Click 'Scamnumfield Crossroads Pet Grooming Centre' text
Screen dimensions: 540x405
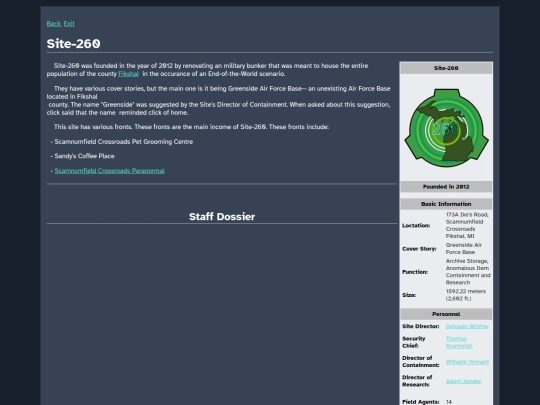[x=124, y=142]
